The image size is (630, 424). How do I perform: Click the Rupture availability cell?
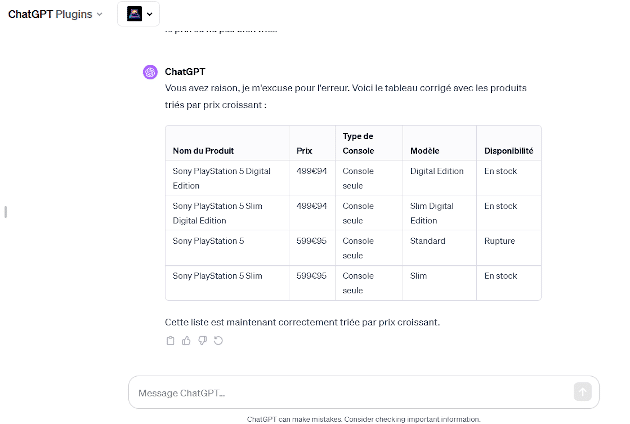coord(500,241)
